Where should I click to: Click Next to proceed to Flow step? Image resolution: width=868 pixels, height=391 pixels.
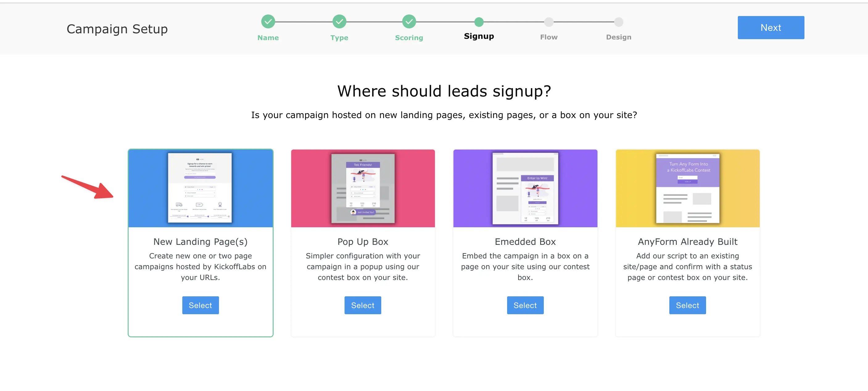pos(771,27)
